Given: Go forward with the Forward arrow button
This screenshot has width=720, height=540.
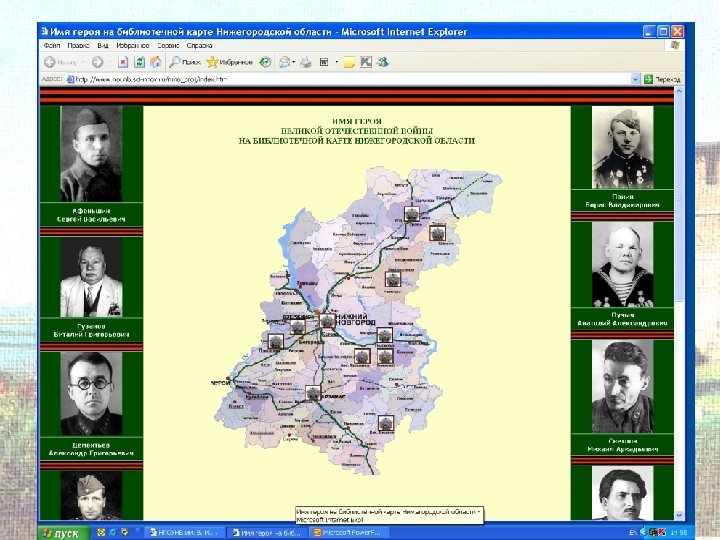Looking at the screenshot, I should tap(97, 62).
